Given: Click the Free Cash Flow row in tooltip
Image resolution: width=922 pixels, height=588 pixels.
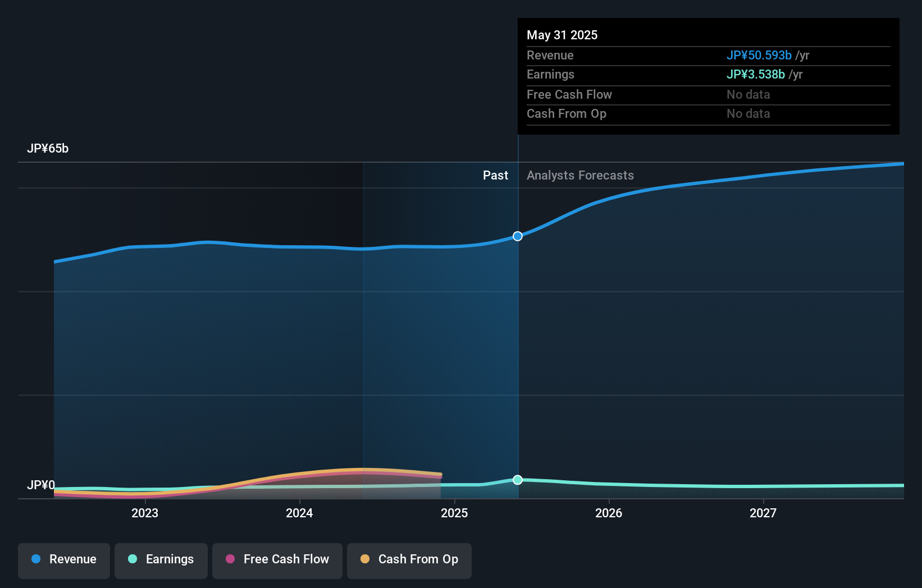Looking at the screenshot, I should click(709, 95).
